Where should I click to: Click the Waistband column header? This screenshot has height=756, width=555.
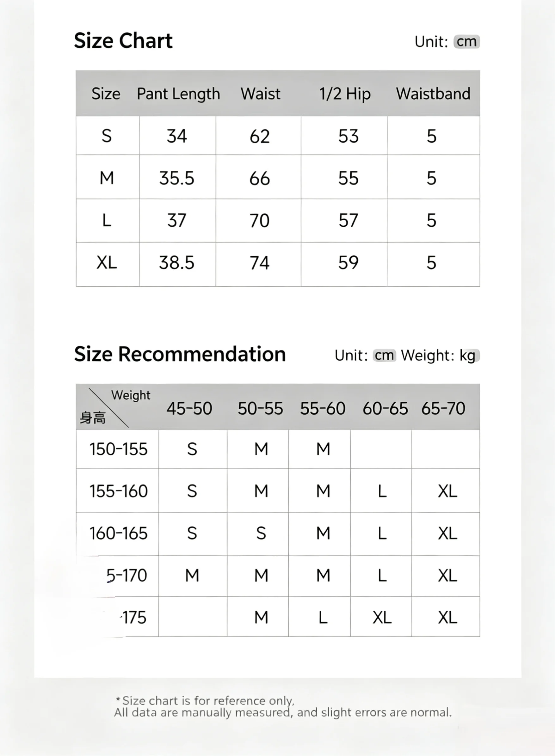tap(433, 94)
